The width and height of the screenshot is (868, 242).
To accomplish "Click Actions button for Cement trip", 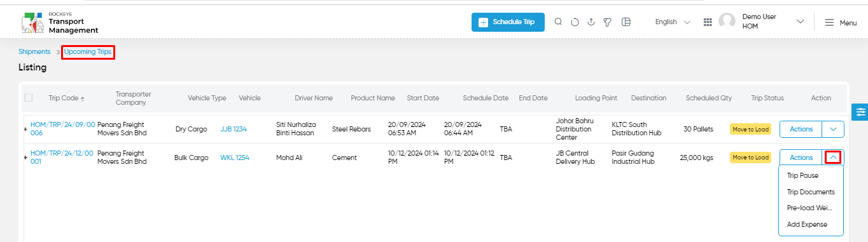I will 801,158.
